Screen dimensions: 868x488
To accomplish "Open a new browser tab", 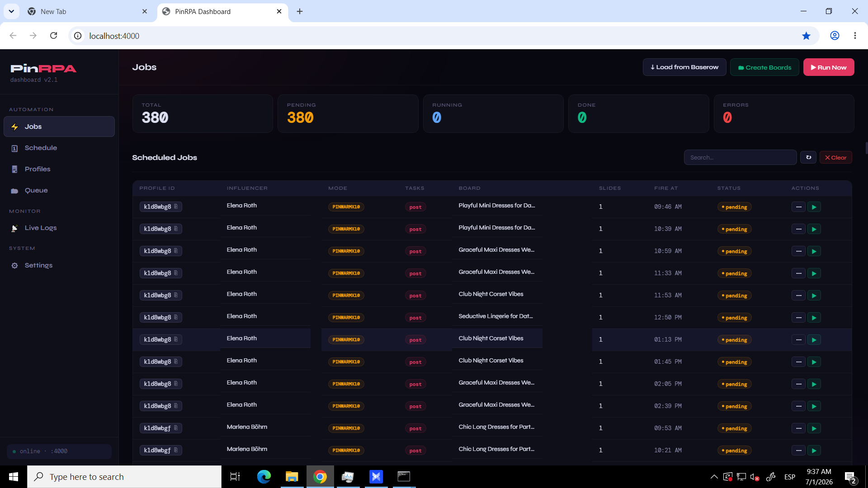I will [x=300, y=11].
